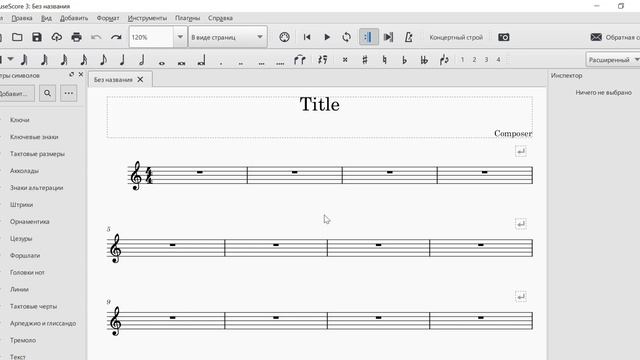Switch to voice 2

[x=474, y=60]
